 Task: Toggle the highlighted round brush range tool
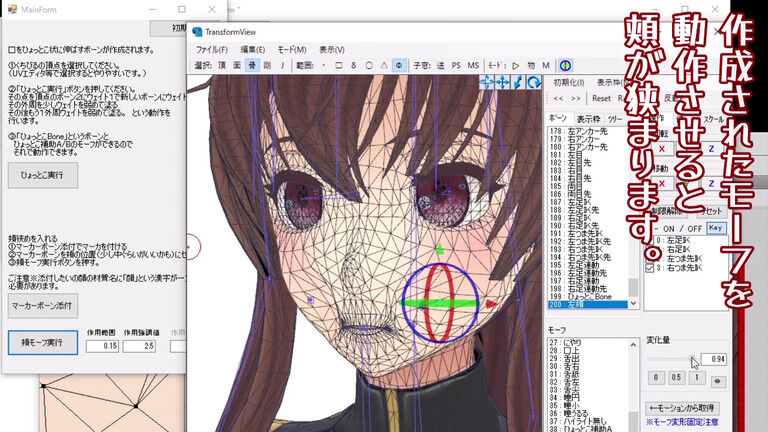pyautogui.click(x=399, y=65)
